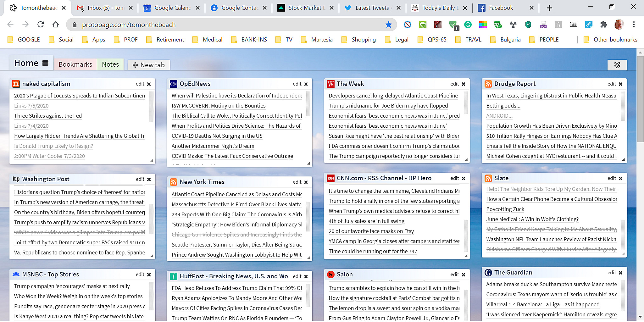This screenshot has width=644, height=322.
Task: Switch to the Notes page tab
Action: (x=110, y=64)
